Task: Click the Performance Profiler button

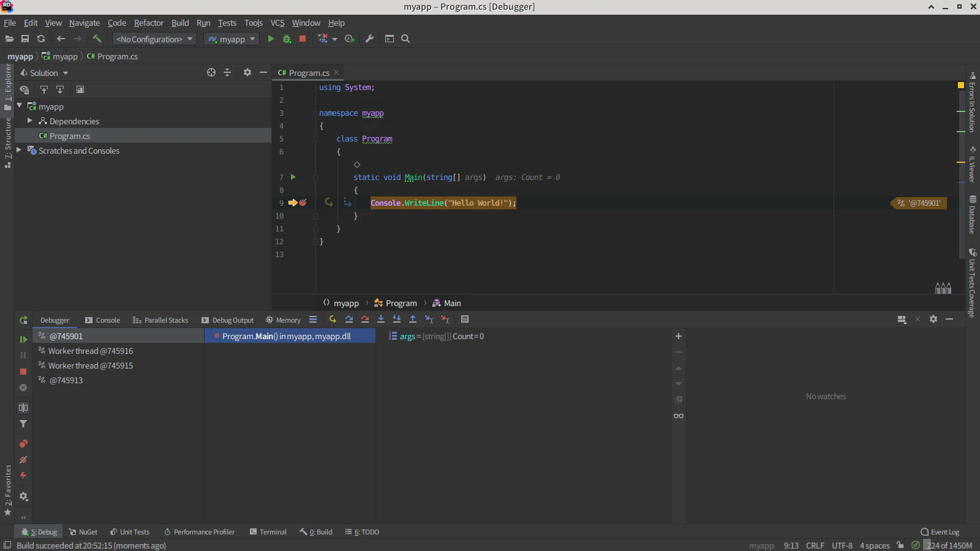Action: tap(200, 532)
